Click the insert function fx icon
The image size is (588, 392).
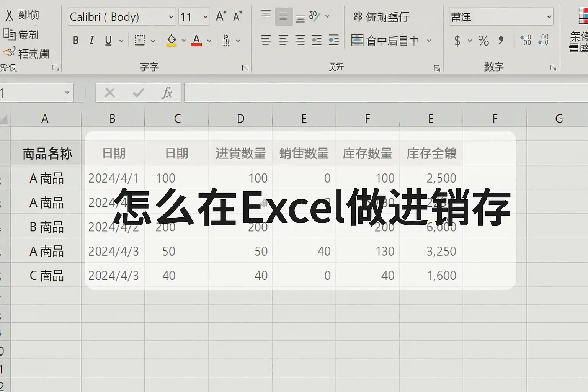point(167,93)
